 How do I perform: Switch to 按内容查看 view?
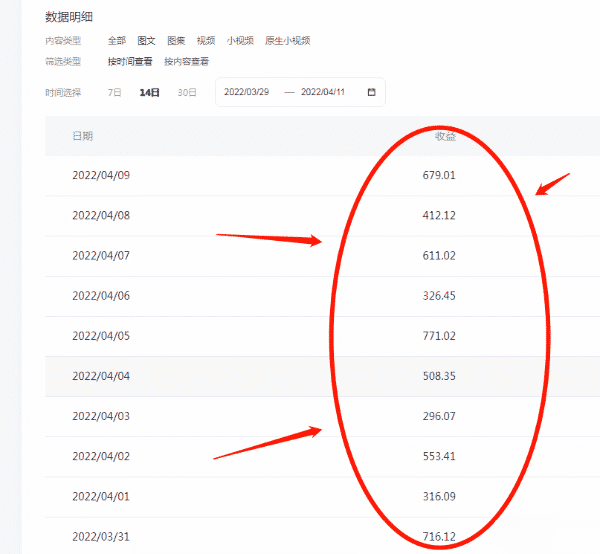tap(186, 62)
